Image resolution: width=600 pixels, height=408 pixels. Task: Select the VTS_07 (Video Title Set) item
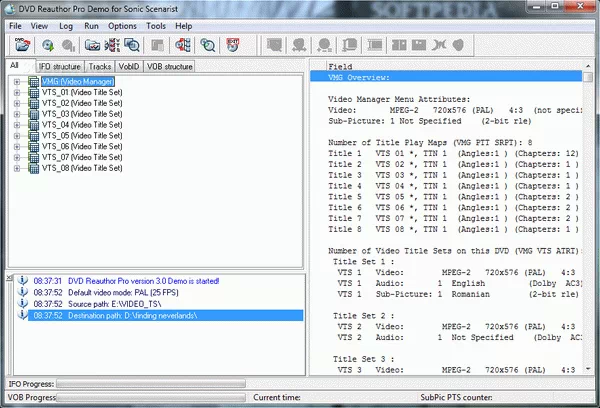point(84,157)
